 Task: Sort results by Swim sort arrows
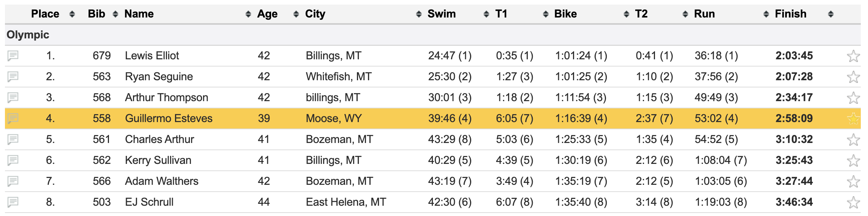click(x=486, y=14)
